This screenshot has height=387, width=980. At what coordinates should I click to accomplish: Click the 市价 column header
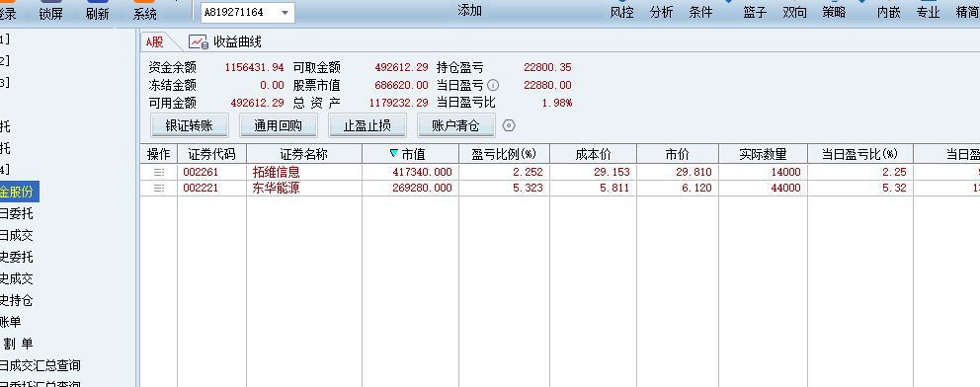pos(678,154)
